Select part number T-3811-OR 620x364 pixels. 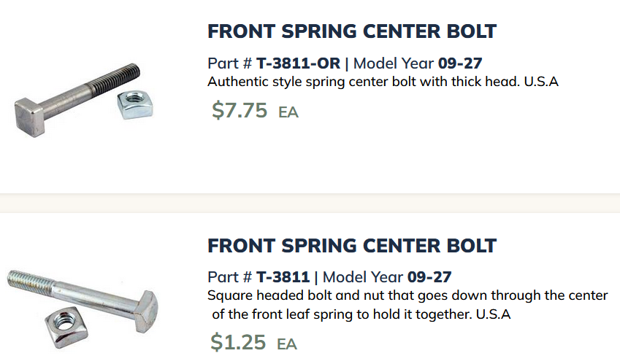[298, 63]
